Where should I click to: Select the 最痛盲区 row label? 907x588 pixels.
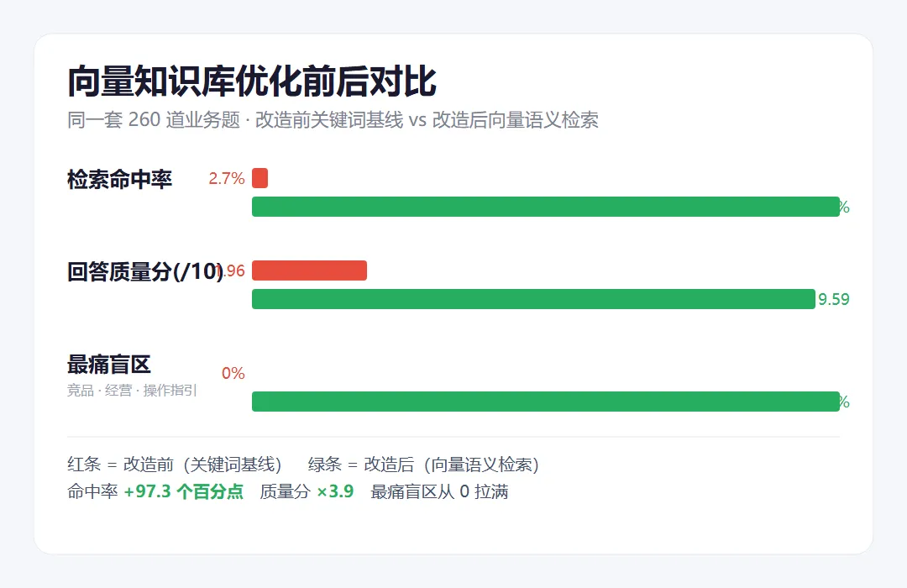[108, 365]
